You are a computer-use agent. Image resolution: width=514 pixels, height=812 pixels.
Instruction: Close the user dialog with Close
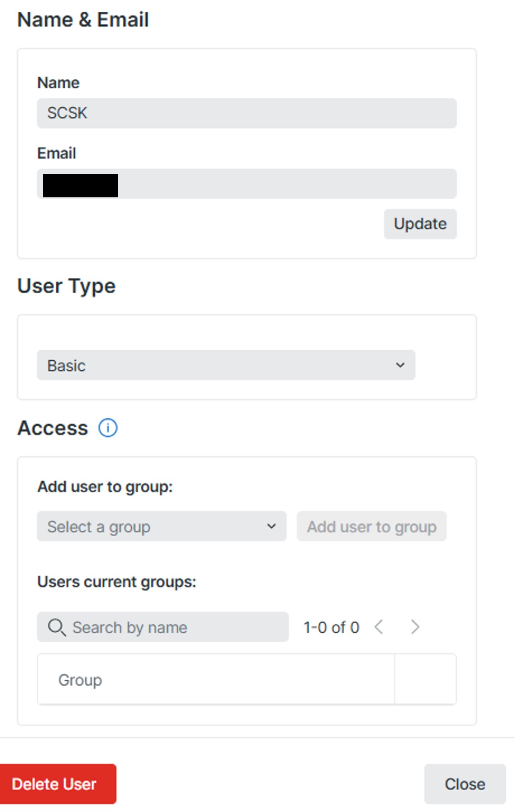coord(465,784)
